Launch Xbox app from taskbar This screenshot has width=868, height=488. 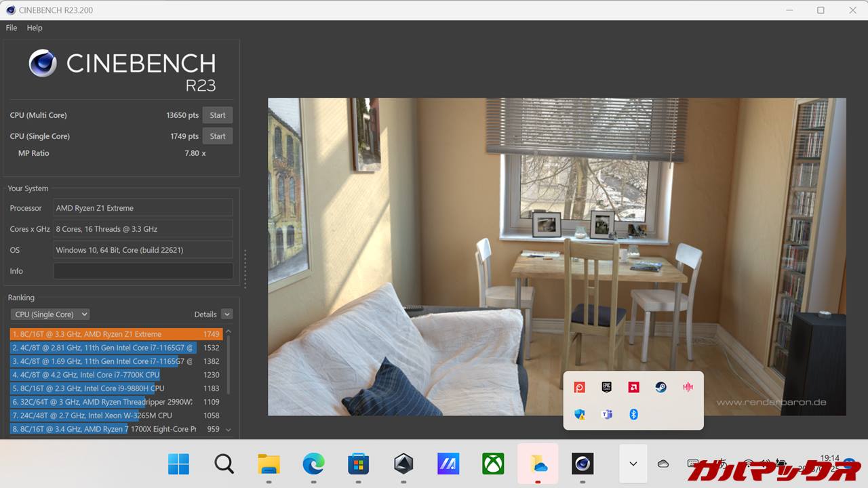pos(493,464)
